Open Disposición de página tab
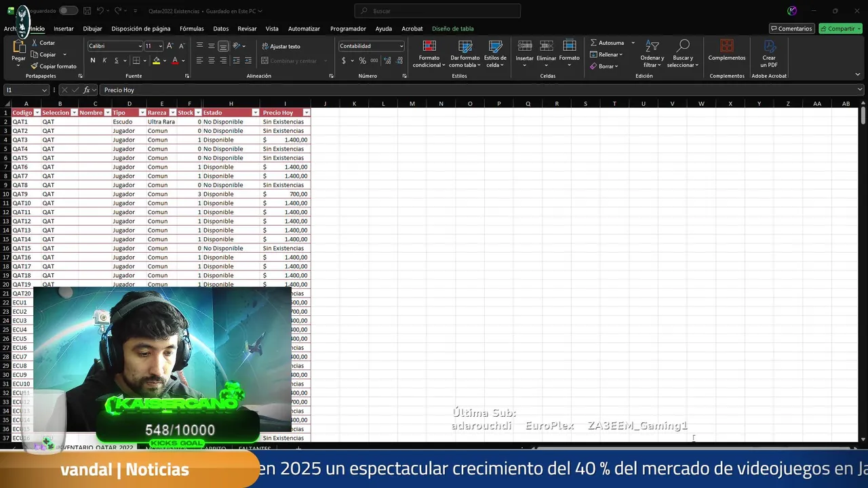868x488 pixels. tap(141, 28)
